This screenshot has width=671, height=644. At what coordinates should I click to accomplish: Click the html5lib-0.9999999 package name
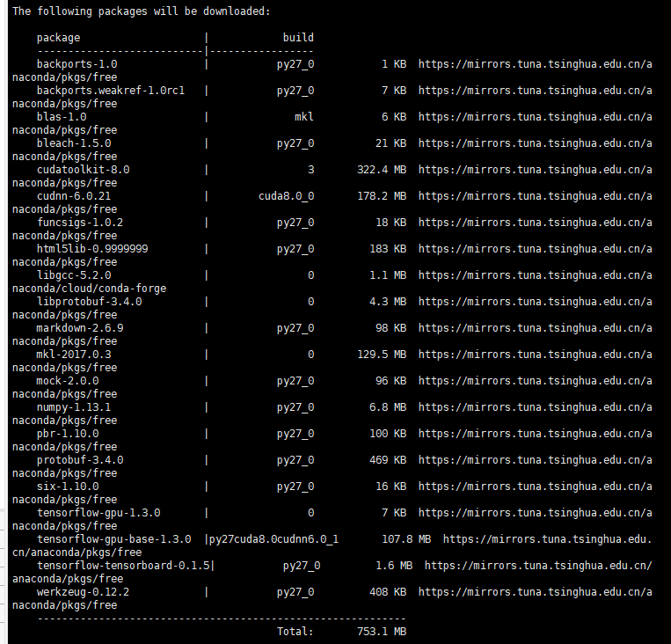(x=92, y=249)
